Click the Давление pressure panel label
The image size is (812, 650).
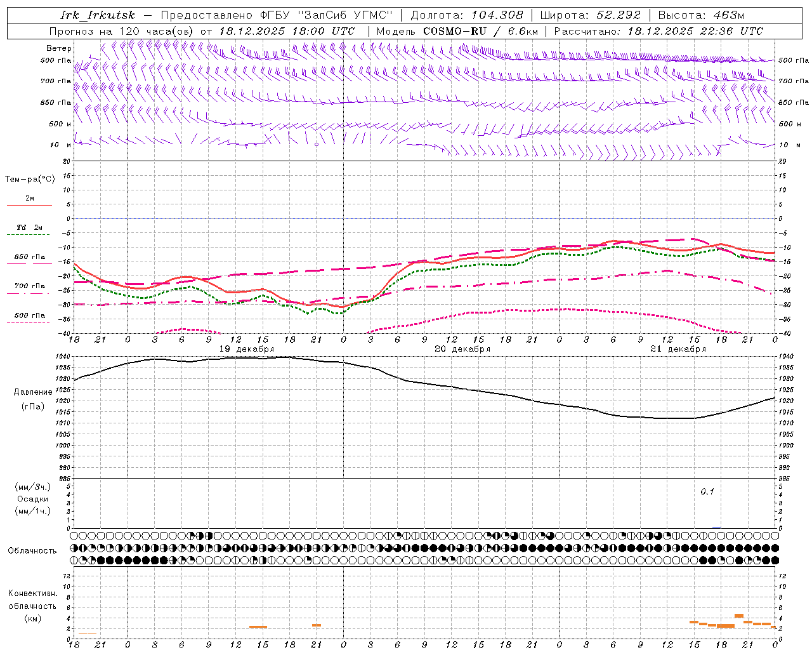pos(33,392)
